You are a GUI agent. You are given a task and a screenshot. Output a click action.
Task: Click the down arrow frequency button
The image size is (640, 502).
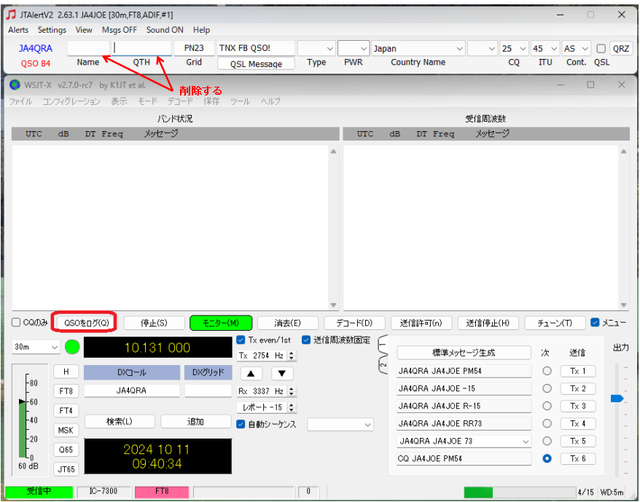click(x=282, y=373)
